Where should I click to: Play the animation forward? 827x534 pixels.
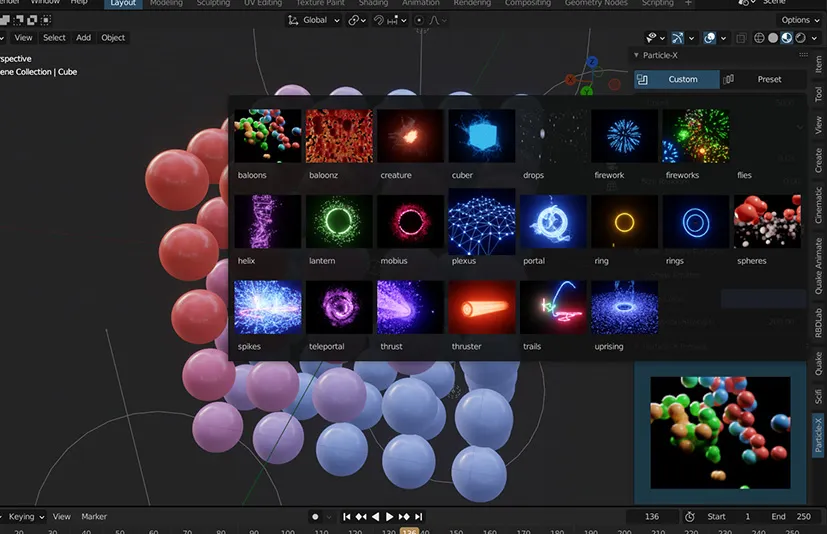coord(389,517)
